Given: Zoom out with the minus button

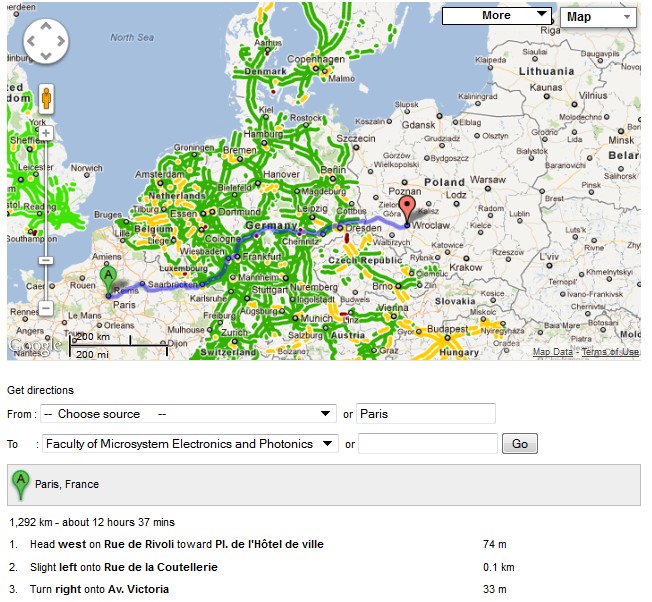Looking at the screenshot, I should point(46,308).
